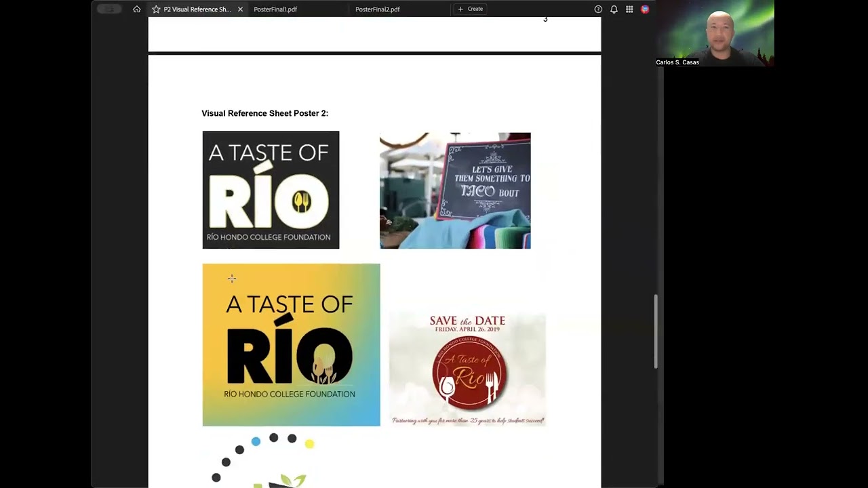Click the Carlos S. Casas webcam video

pyautogui.click(x=714, y=33)
